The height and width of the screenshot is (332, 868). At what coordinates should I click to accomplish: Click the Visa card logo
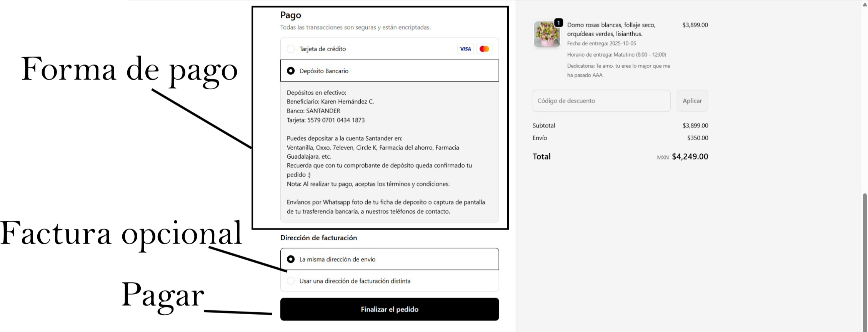465,49
